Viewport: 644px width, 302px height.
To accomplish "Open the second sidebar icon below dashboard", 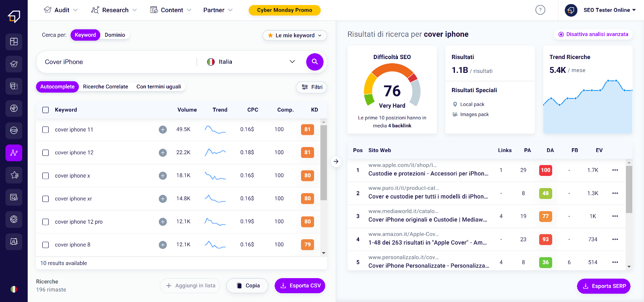I will click(x=14, y=64).
